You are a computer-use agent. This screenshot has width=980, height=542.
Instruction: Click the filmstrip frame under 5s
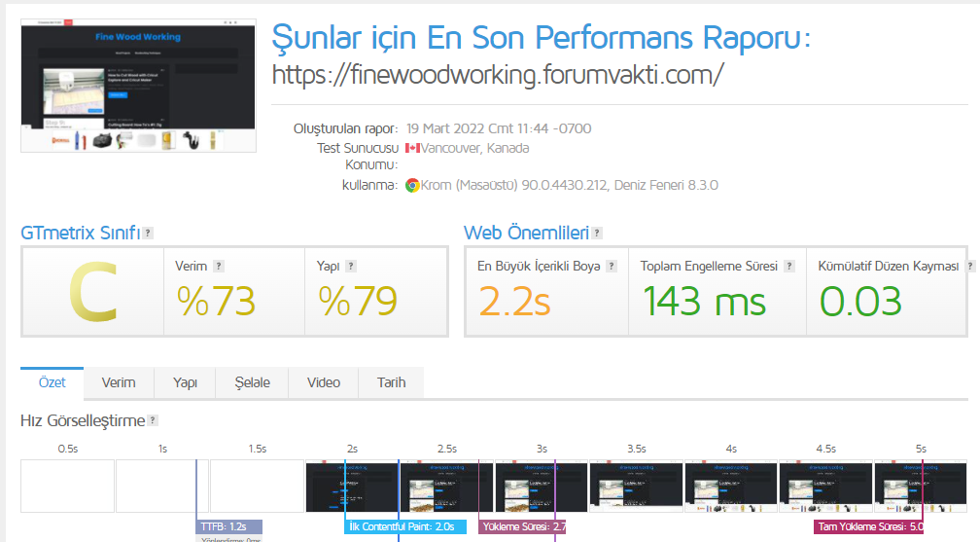(921, 487)
